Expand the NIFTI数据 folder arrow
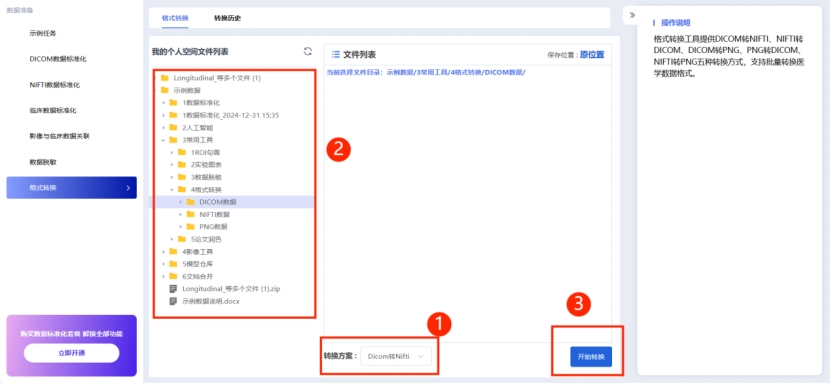 [x=181, y=215]
